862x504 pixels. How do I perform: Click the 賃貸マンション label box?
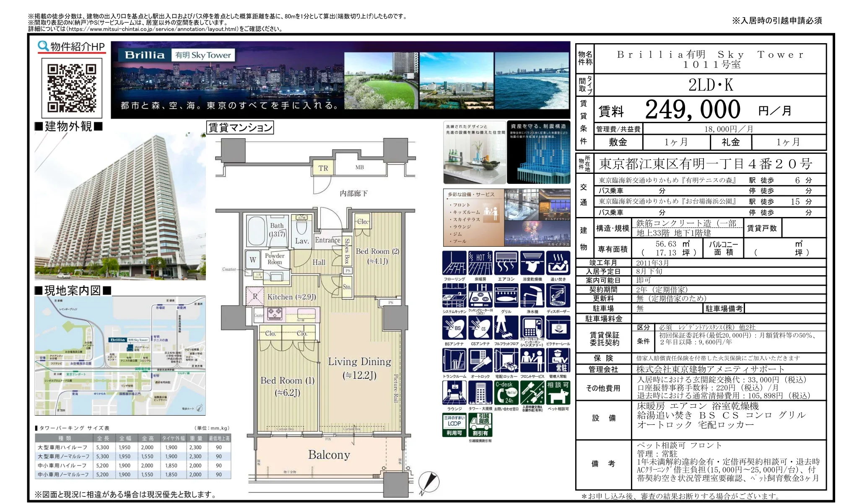tap(240, 127)
